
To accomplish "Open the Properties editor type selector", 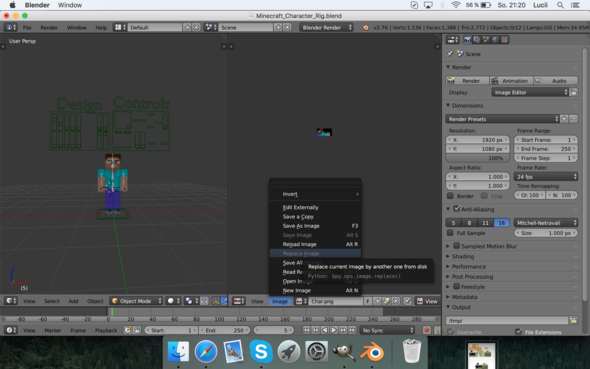I will [452, 39].
